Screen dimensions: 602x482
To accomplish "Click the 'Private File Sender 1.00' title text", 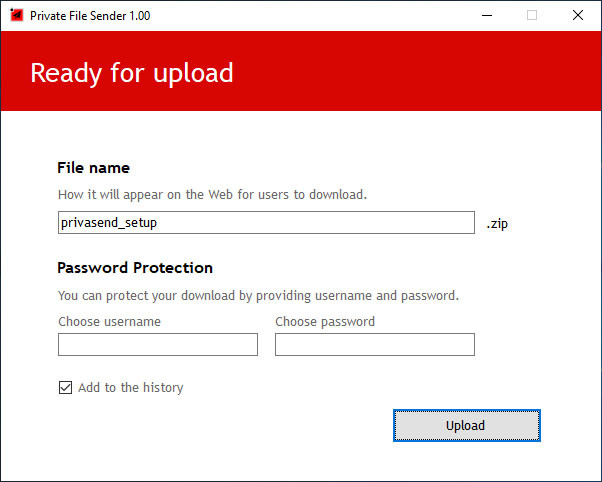I will click(90, 16).
